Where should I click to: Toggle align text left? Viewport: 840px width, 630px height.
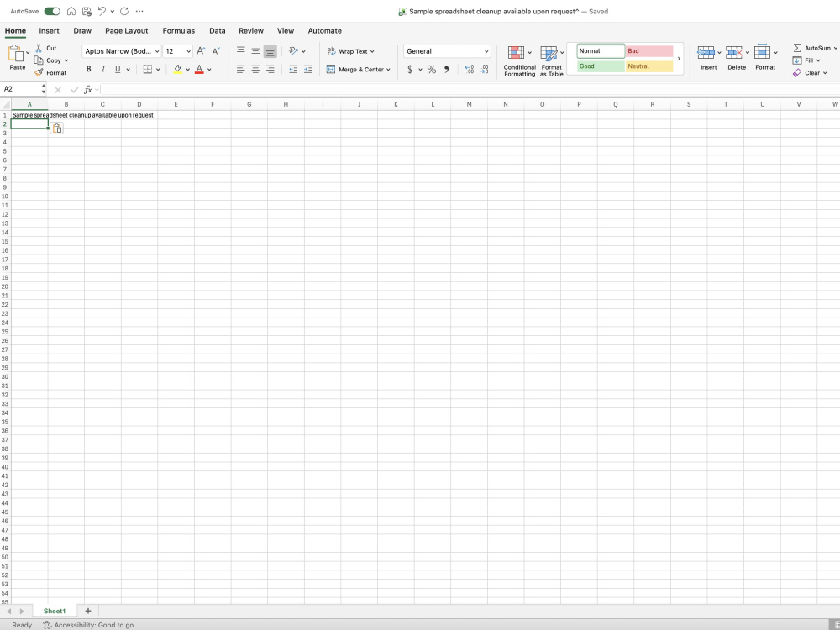pos(240,69)
